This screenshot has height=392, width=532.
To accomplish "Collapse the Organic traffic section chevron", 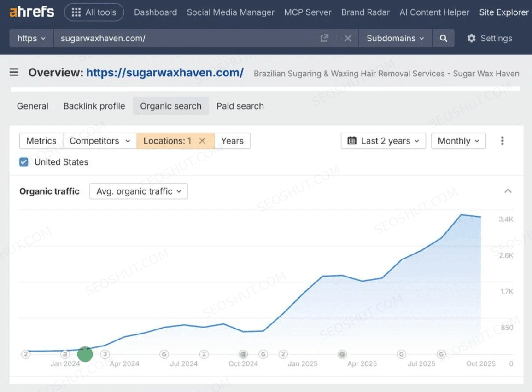I will point(508,191).
